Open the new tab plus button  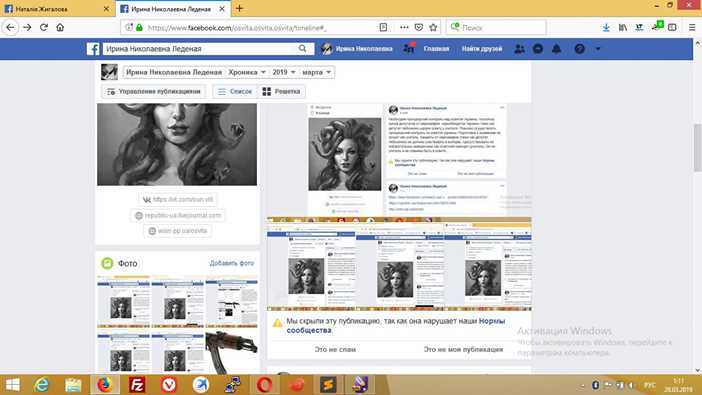pos(240,9)
